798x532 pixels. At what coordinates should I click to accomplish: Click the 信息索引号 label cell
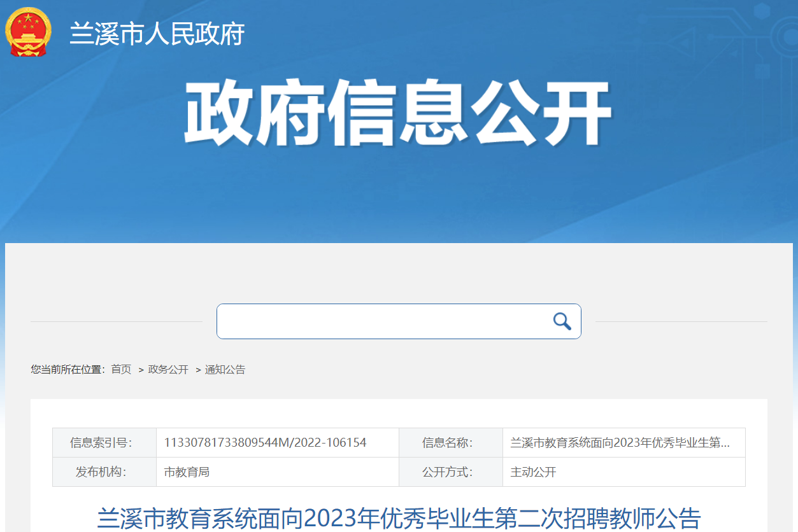[104, 442]
